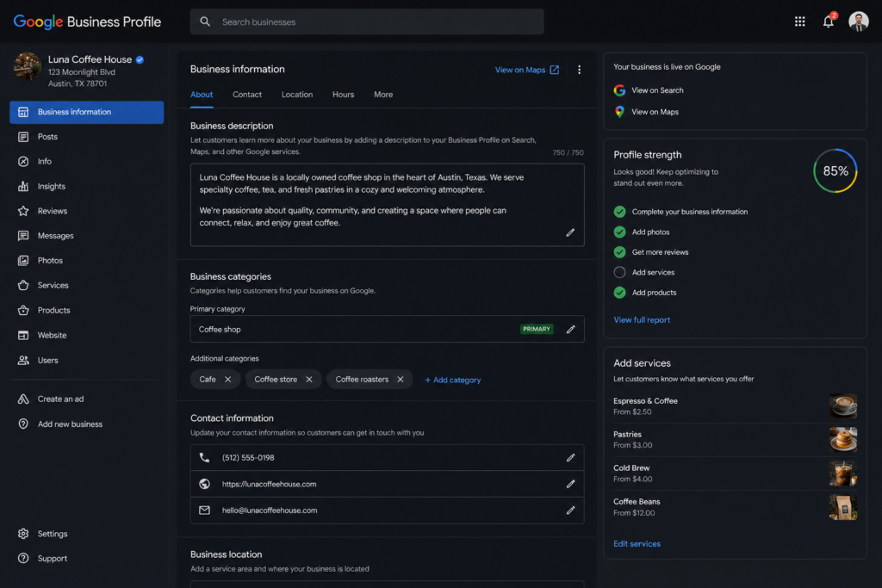Open View full report
The width and height of the screenshot is (882, 588).
(x=642, y=320)
